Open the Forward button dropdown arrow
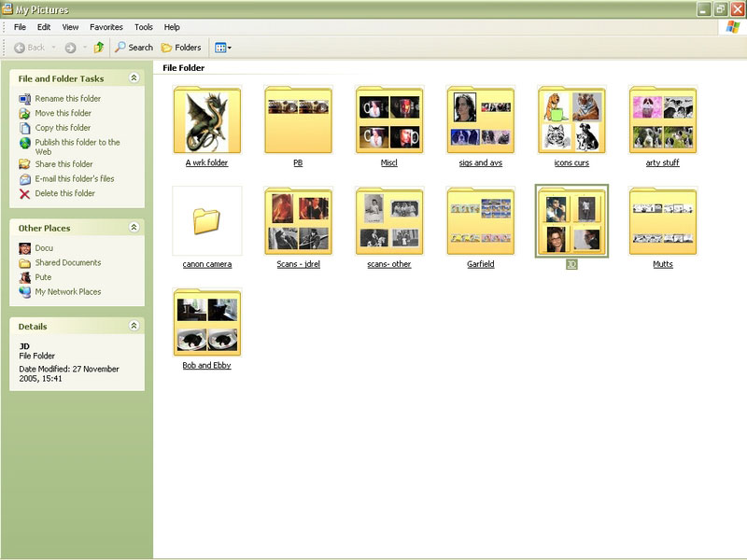The height and width of the screenshot is (560, 747). tap(84, 48)
